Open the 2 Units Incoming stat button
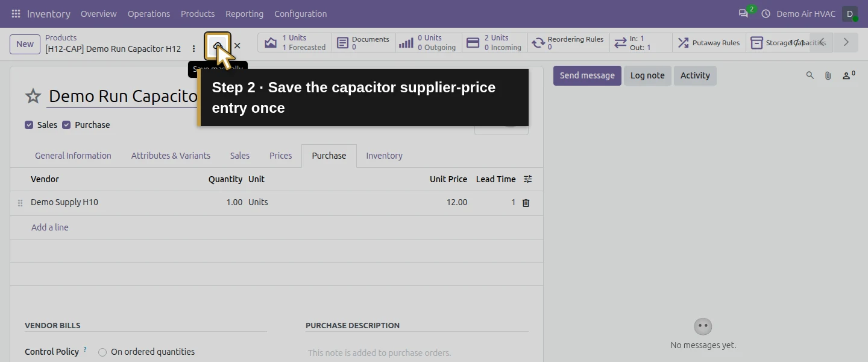 tap(495, 43)
